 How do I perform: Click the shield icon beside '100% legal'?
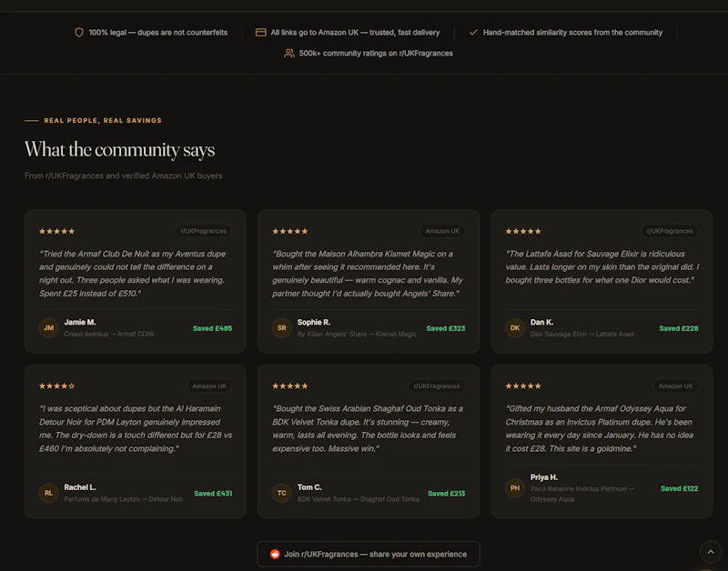click(79, 33)
